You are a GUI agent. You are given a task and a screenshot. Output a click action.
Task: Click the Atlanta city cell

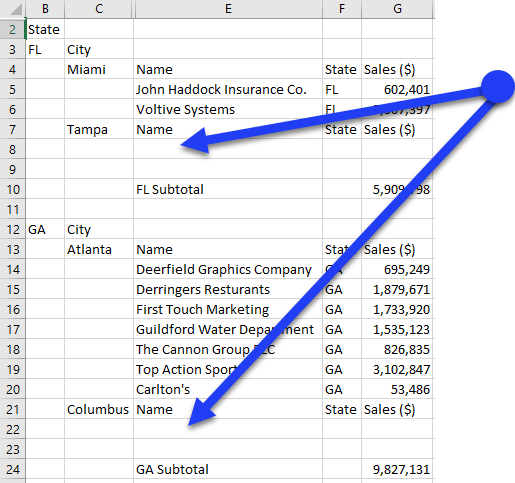tap(99, 249)
